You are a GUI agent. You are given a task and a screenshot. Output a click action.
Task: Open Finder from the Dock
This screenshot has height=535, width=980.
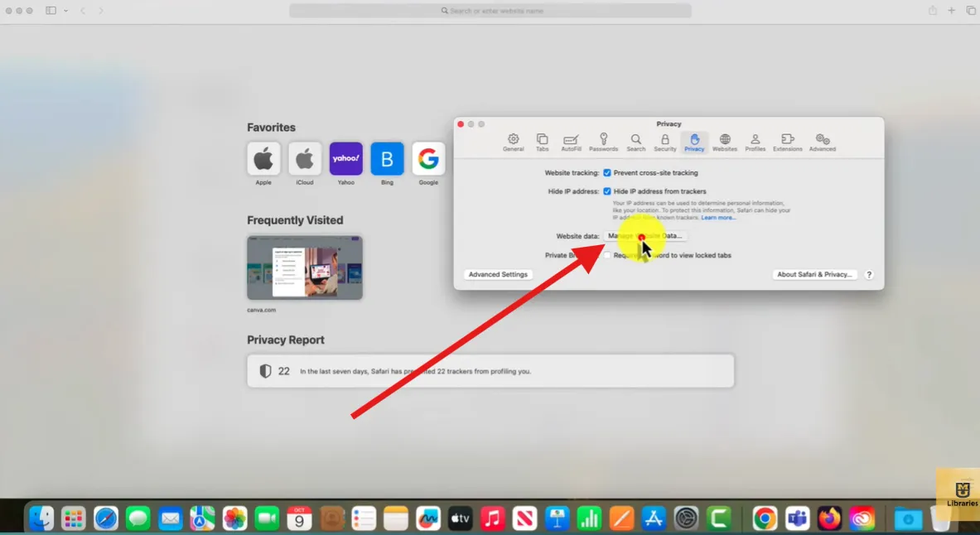41,518
